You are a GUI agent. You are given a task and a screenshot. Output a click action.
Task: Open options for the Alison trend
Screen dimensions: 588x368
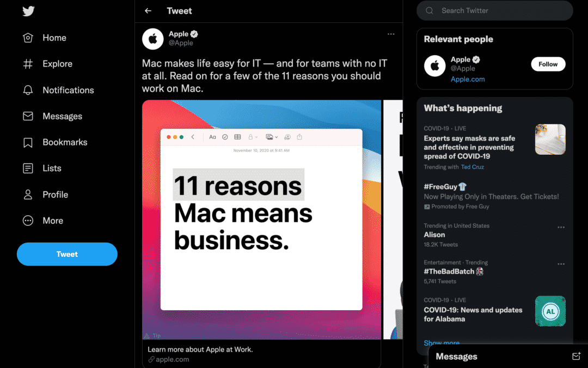pyautogui.click(x=561, y=227)
